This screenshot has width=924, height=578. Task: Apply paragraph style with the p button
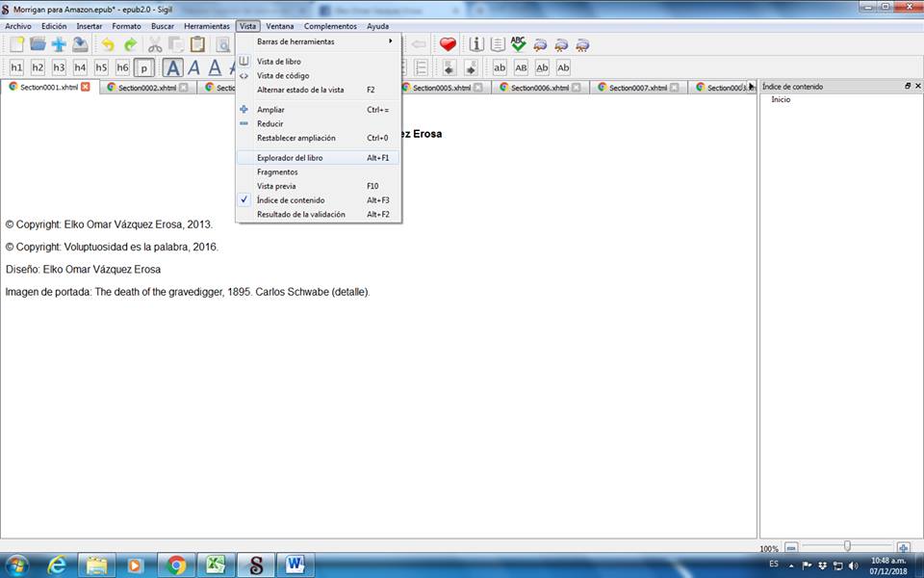coord(143,67)
